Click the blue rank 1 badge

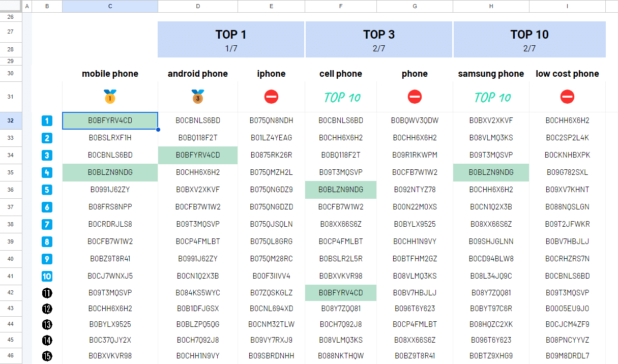47,121
